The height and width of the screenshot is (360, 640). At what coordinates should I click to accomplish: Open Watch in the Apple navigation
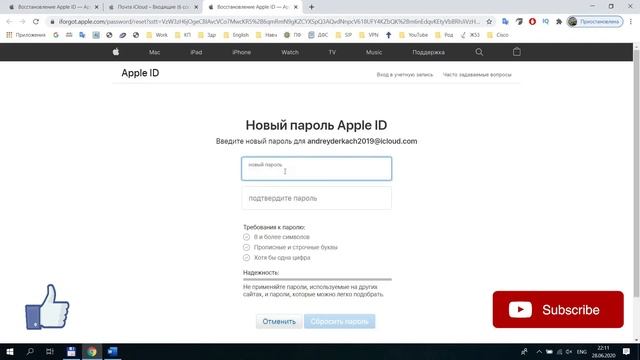click(290, 52)
